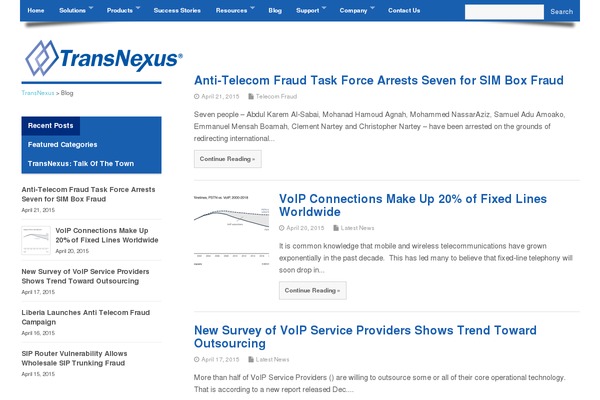Switch to the Featured Categories tab
The height and width of the screenshot is (400, 600).
62,145
